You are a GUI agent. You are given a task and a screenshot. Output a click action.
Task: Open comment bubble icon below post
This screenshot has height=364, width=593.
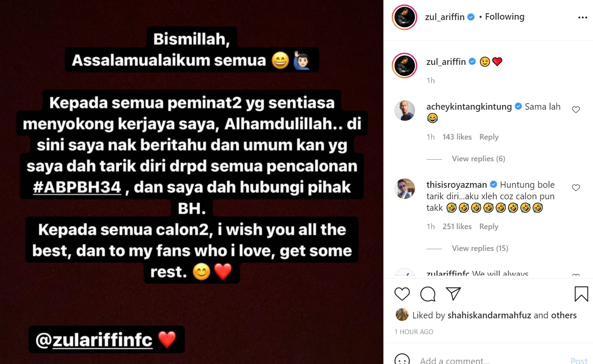pos(428,294)
